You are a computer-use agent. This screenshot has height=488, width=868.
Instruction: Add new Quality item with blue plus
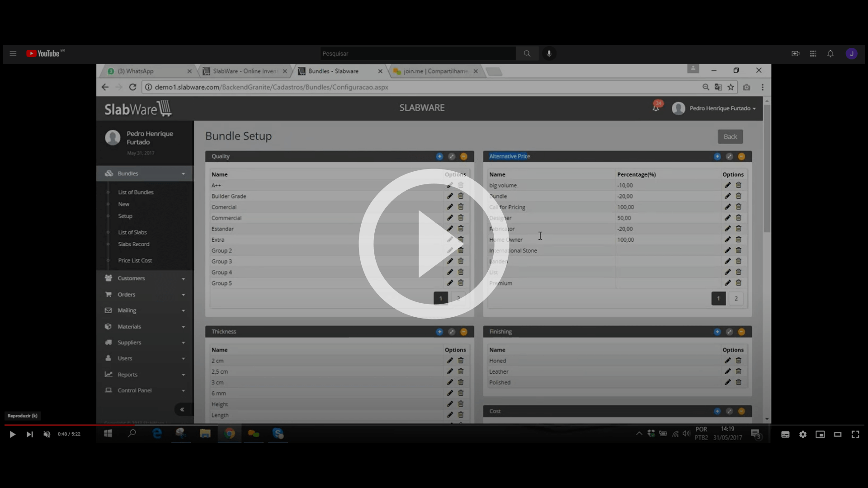pos(439,156)
